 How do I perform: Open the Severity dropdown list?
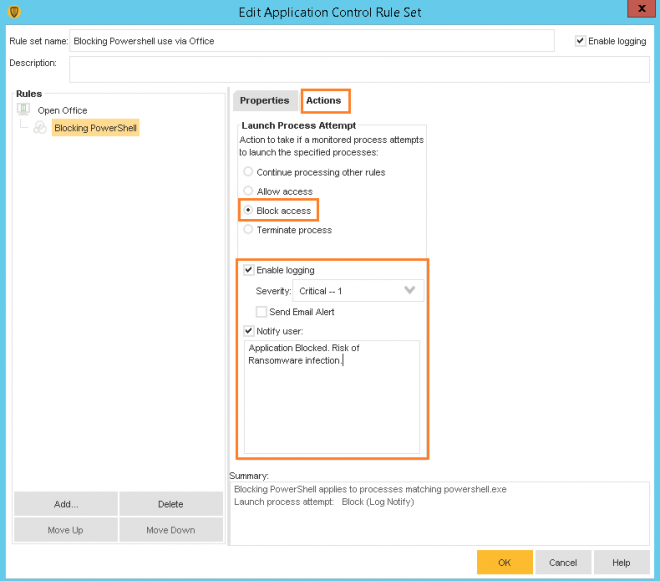[x=359, y=291]
